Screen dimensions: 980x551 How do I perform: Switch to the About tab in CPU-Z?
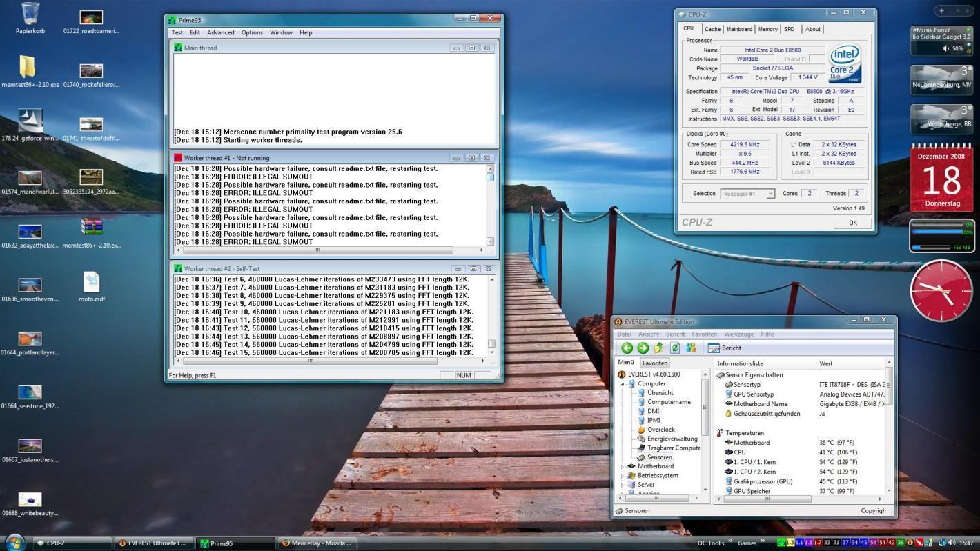click(813, 29)
